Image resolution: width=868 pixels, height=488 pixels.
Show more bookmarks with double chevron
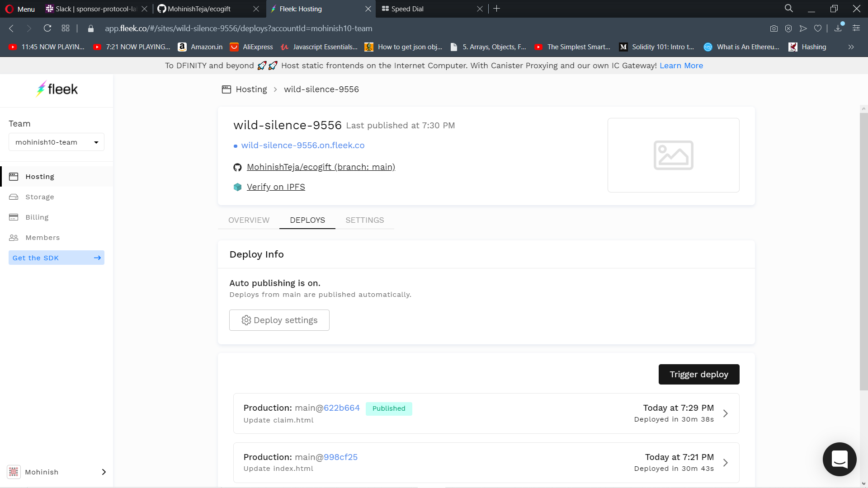[851, 47]
